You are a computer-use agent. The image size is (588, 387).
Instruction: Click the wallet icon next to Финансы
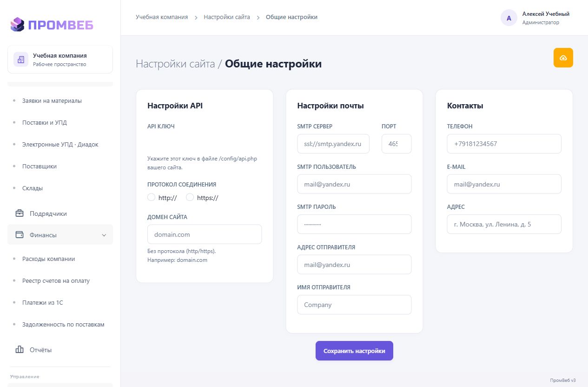[20, 235]
